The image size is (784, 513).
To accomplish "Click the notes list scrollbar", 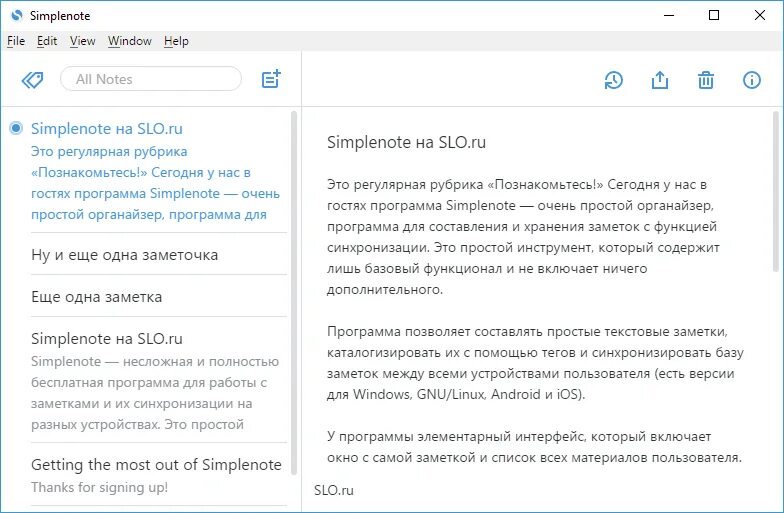I will [x=294, y=292].
